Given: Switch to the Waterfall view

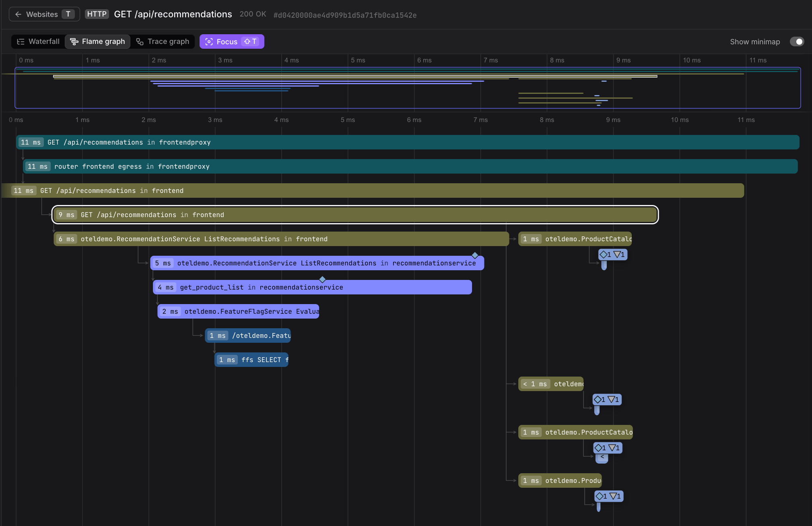Looking at the screenshot, I should [x=38, y=41].
